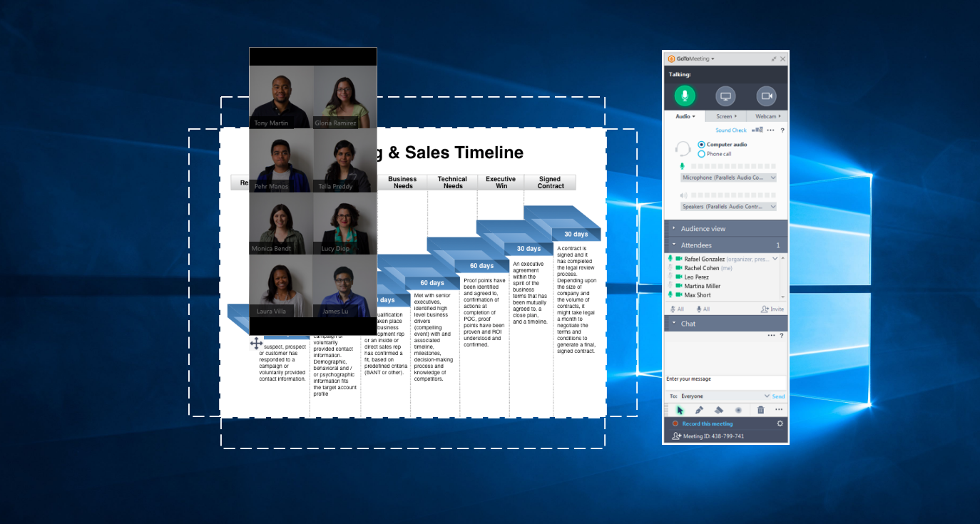
Task: Mute all attendees button
Action: click(677, 309)
